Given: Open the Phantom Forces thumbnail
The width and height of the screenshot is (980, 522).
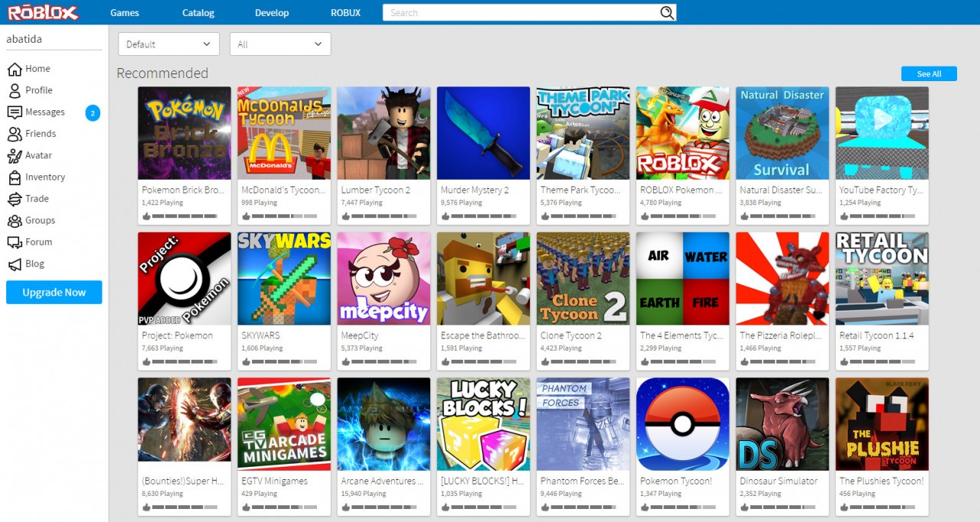Looking at the screenshot, I should tap(583, 424).
